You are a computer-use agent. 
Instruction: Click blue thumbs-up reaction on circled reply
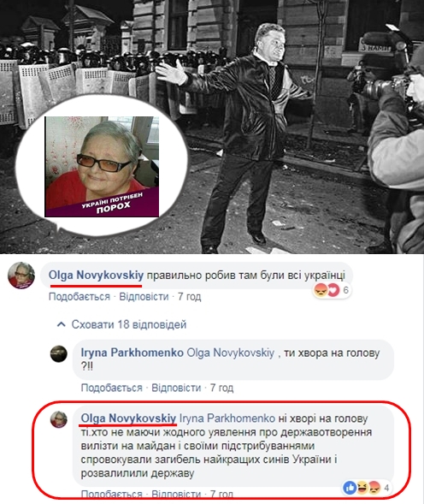coord(350,488)
